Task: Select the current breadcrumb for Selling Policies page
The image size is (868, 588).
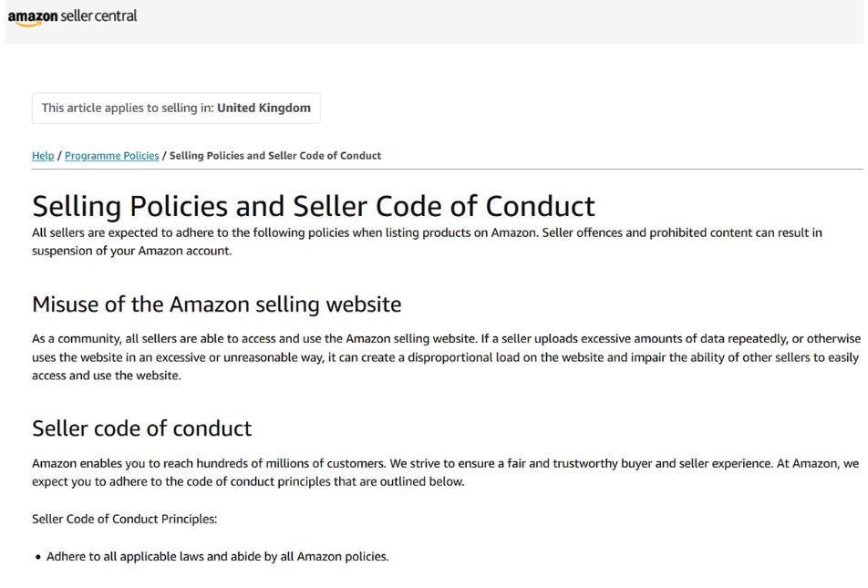Action: (x=275, y=156)
